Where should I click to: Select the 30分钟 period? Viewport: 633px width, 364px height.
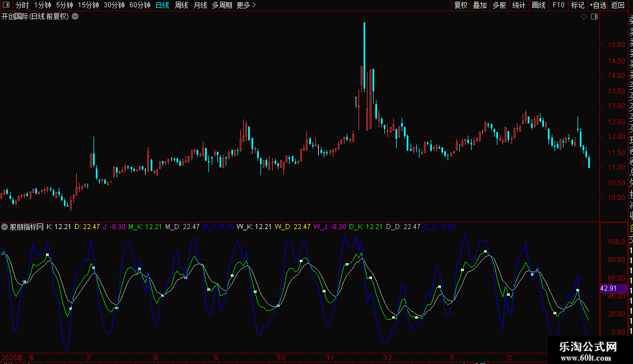(x=114, y=5)
